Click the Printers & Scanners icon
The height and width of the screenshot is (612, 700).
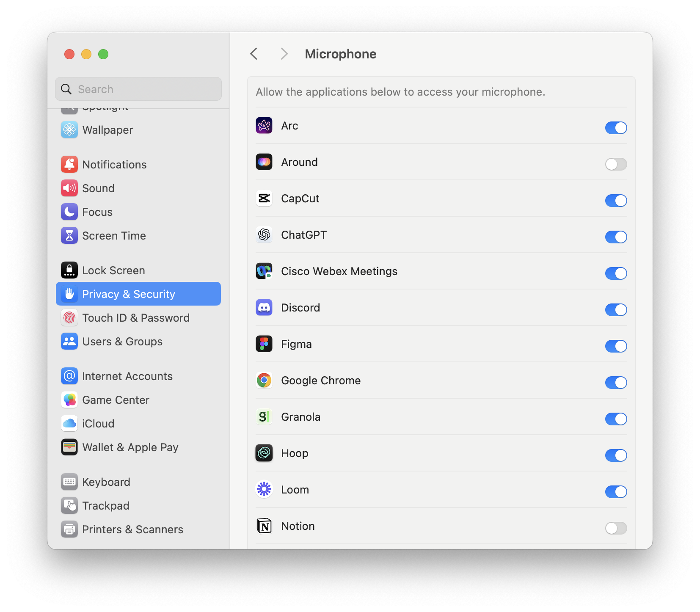tap(69, 529)
